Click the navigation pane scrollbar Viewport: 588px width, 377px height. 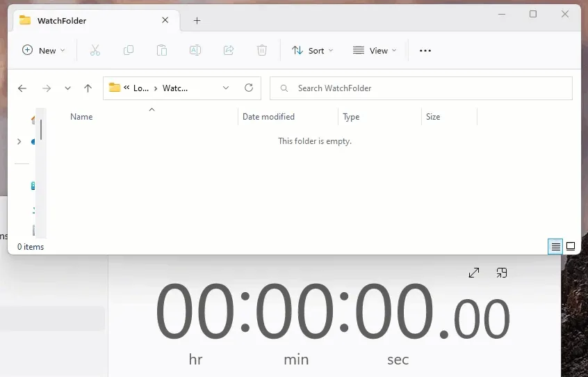pyautogui.click(x=41, y=130)
